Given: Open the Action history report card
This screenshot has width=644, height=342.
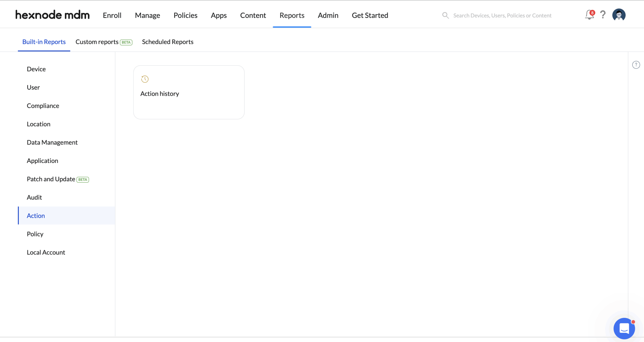Looking at the screenshot, I should tap(189, 92).
